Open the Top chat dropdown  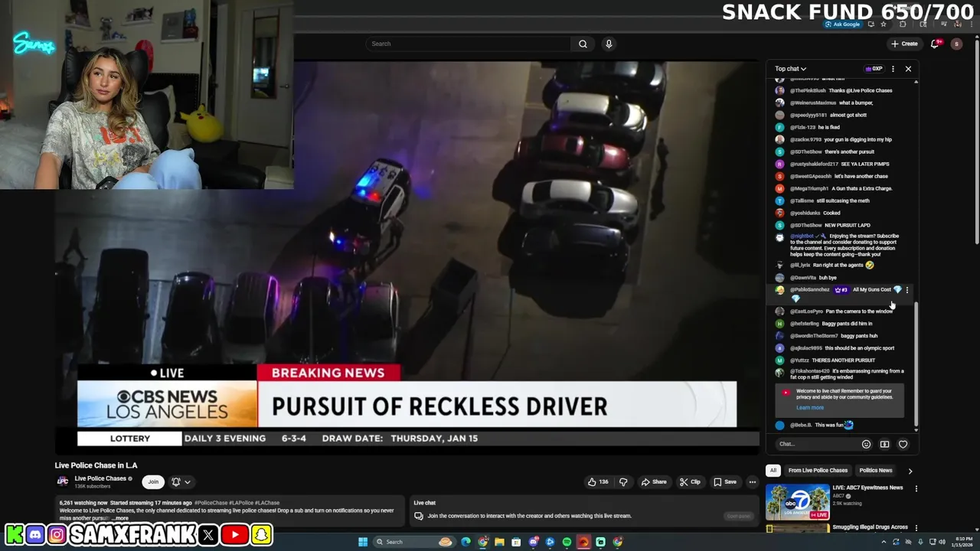pyautogui.click(x=790, y=69)
